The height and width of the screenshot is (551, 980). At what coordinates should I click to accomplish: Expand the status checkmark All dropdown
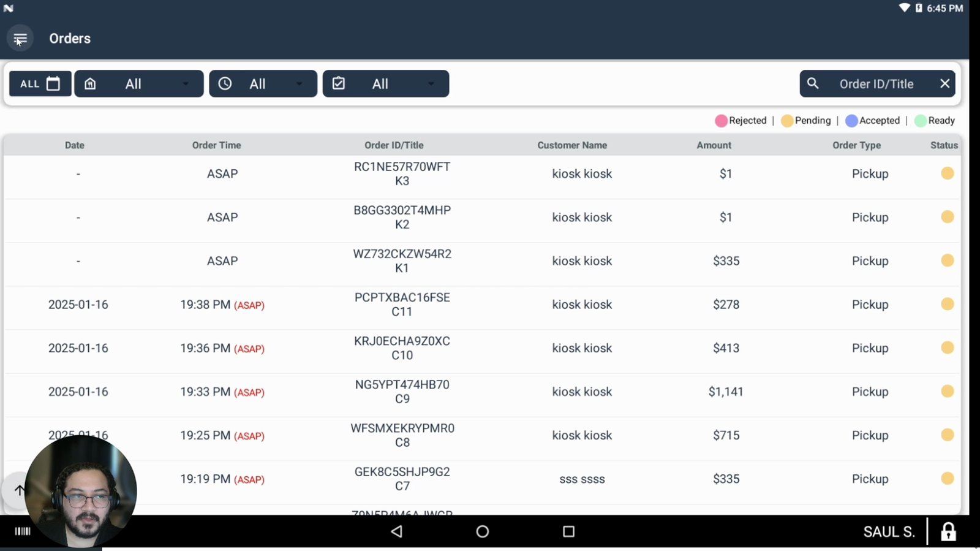click(x=386, y=84)
